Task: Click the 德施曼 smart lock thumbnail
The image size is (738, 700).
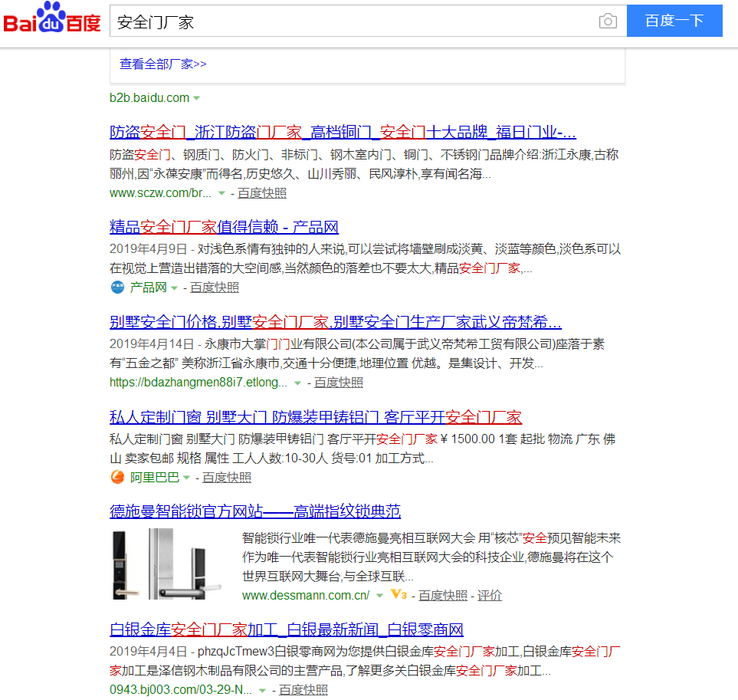Action: click(x=166, y=564)
